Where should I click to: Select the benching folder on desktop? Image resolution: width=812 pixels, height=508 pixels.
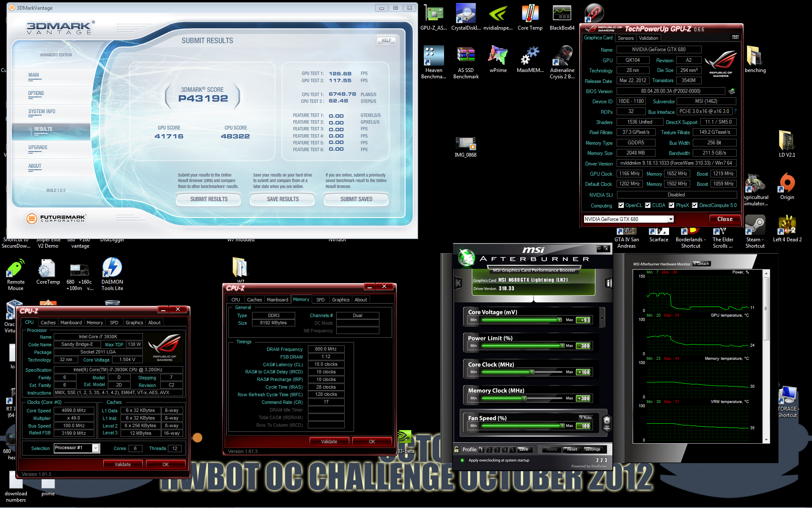[755, 59]
